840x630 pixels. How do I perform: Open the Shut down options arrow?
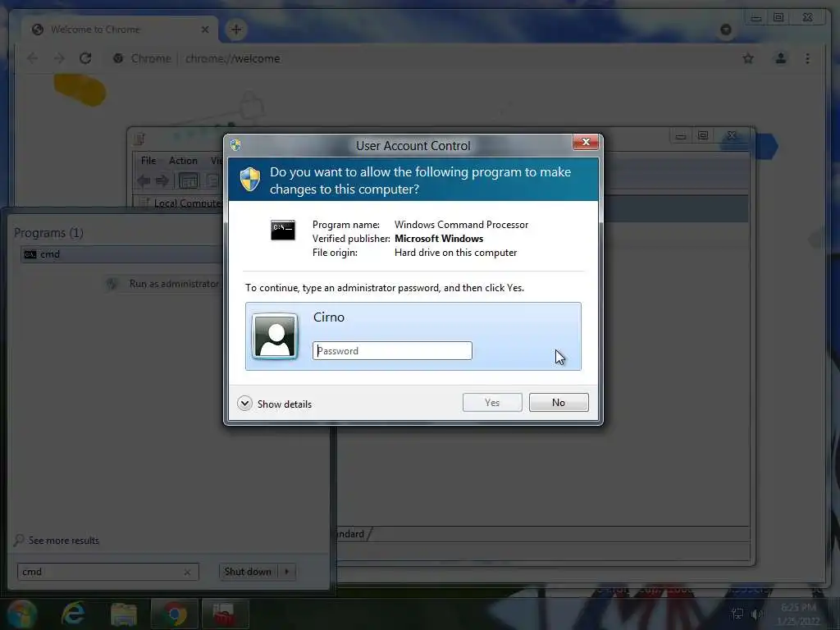pos(286,572)
